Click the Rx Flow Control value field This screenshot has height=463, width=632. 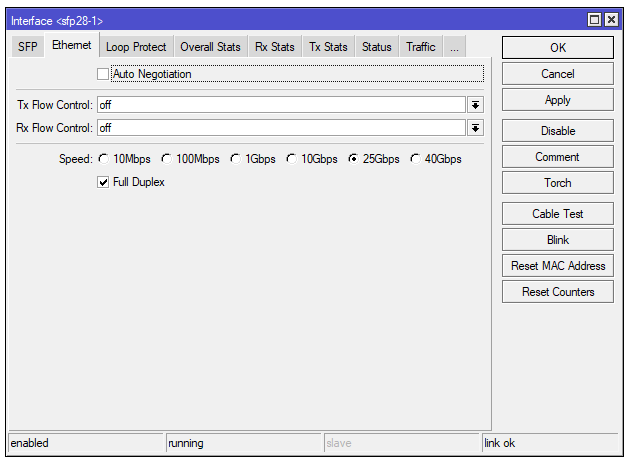pyautogui.click(x=281, y=128)
